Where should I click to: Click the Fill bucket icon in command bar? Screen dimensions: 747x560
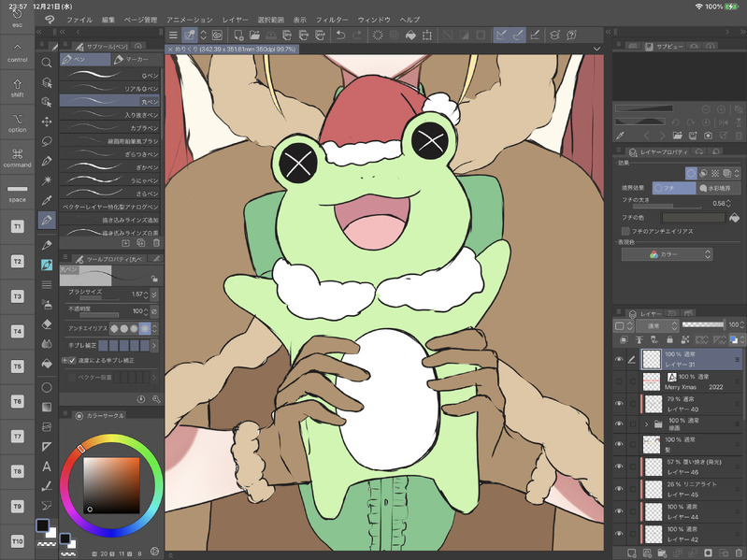[x=410, y=36]
